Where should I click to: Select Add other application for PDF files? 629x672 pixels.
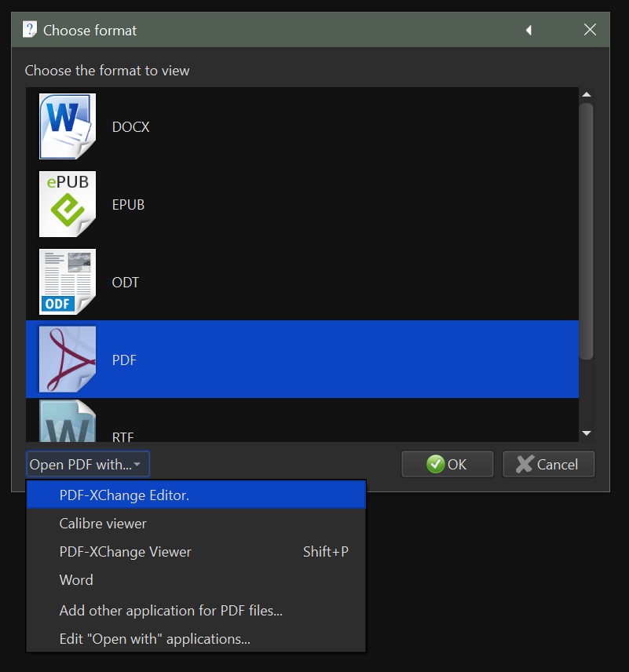click(196, 610)
